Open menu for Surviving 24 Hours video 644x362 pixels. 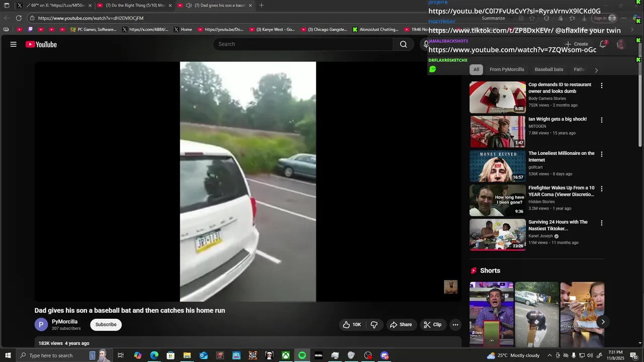pyautogui.click(x=601, y=223)
